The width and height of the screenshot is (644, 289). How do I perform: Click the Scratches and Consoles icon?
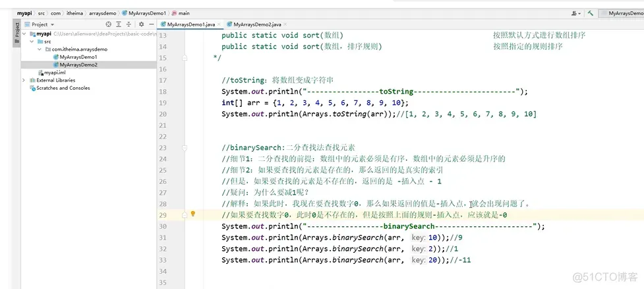pos(33,88)
